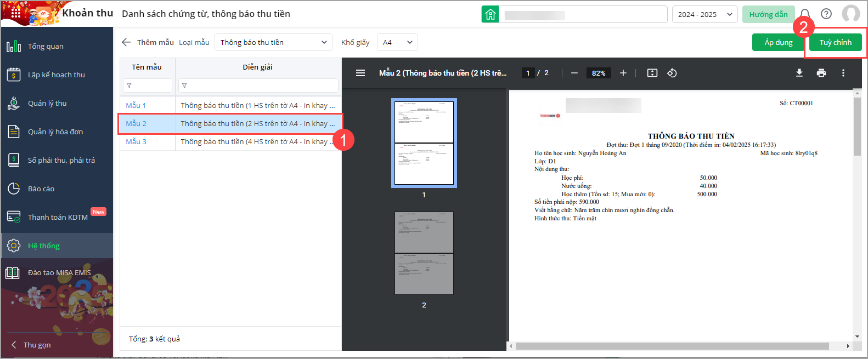The image size is (868, 359).
Task: Rotate the PDF document counterclockwise
Action: 672,73
